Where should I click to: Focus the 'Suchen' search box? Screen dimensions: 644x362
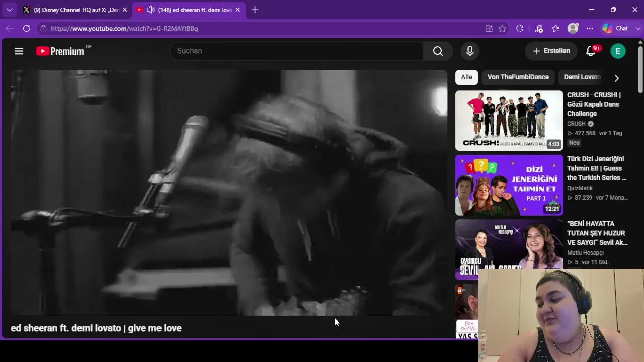296,51
